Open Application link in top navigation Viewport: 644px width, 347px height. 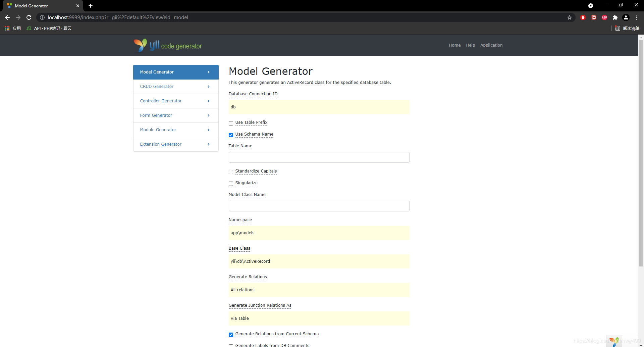(x=491, y=45)
